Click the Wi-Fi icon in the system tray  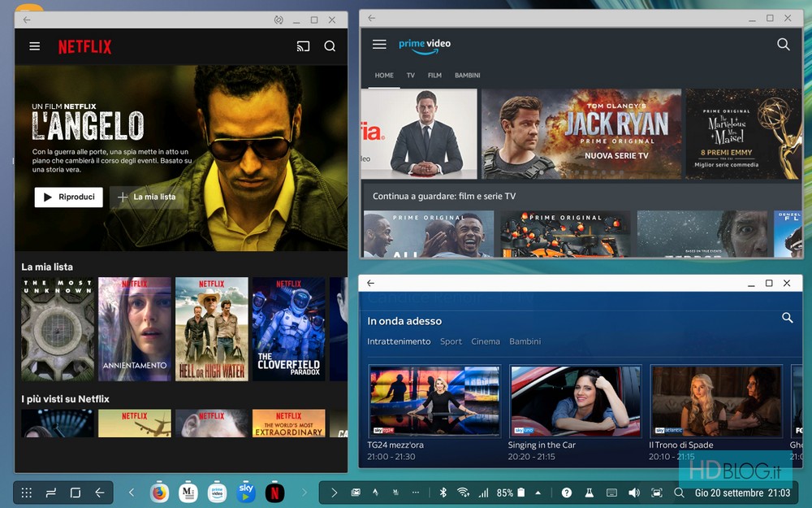click(x=463, y=493)
